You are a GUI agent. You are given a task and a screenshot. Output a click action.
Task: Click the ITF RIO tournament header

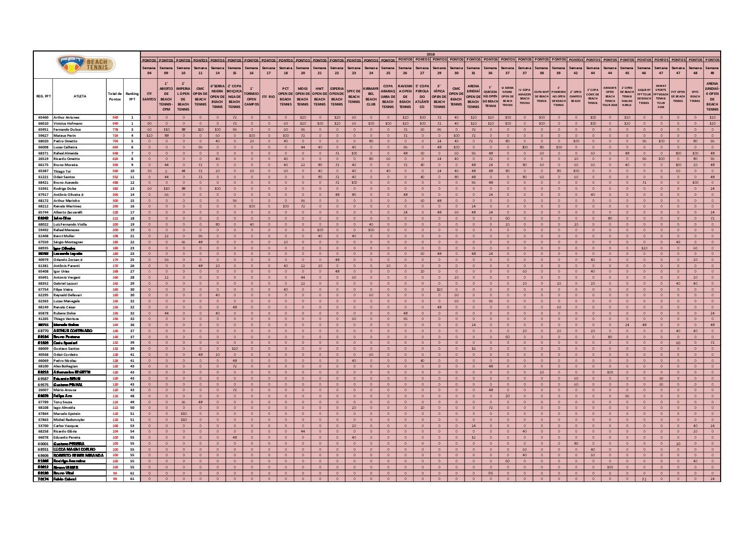tap(268, 96)
